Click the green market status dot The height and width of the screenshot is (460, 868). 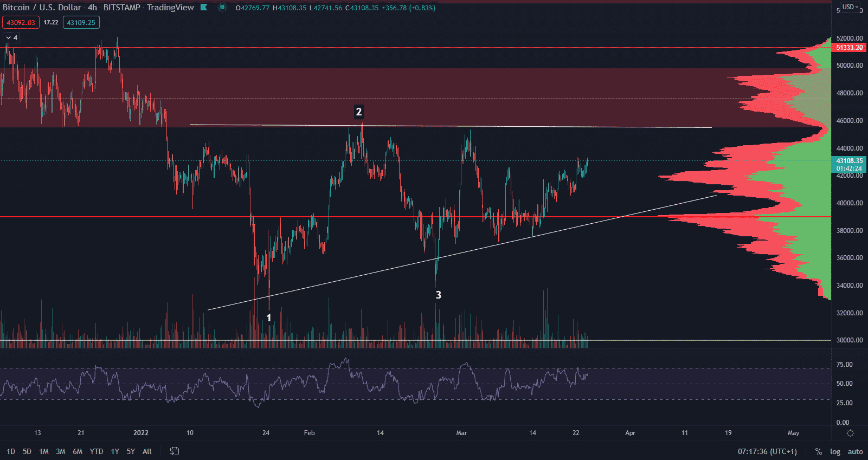click(222, 8)
